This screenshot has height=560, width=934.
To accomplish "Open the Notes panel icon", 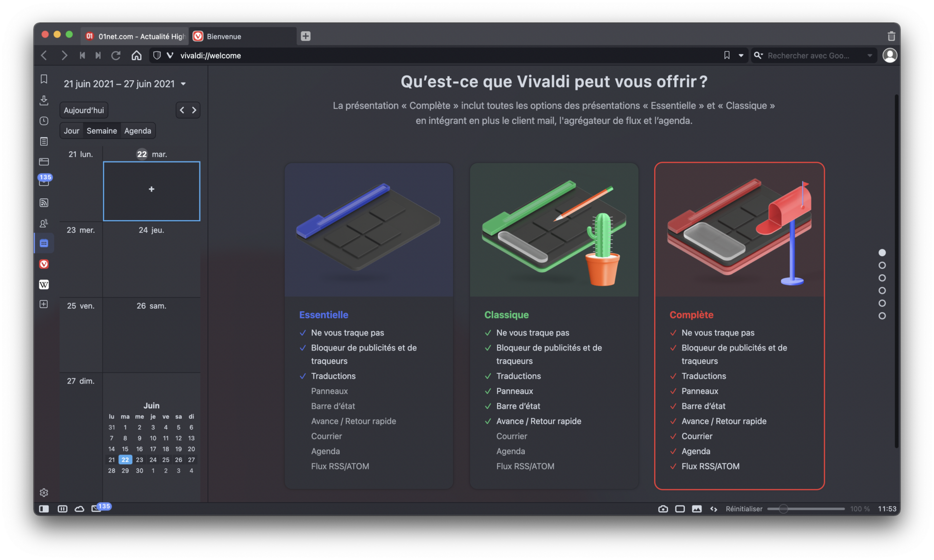I will 44,141.
